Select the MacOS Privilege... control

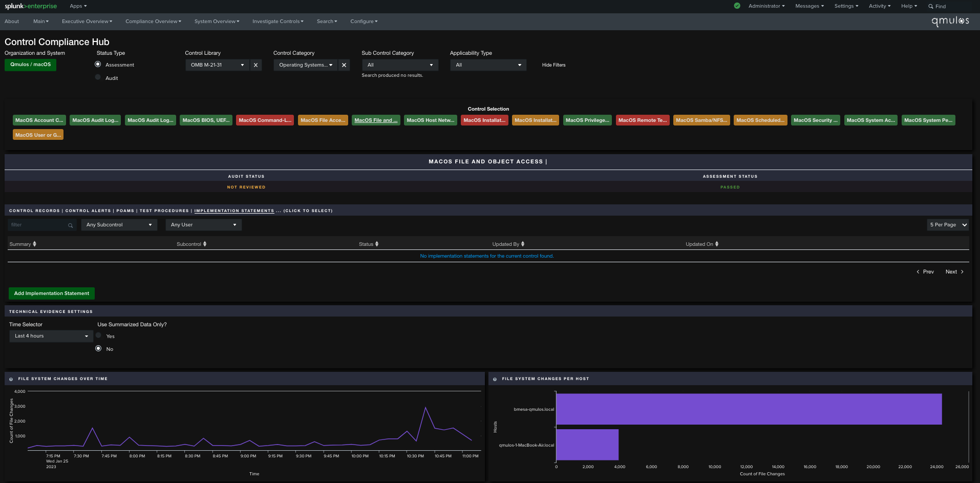pyautogui.click(x=588, y=120)
